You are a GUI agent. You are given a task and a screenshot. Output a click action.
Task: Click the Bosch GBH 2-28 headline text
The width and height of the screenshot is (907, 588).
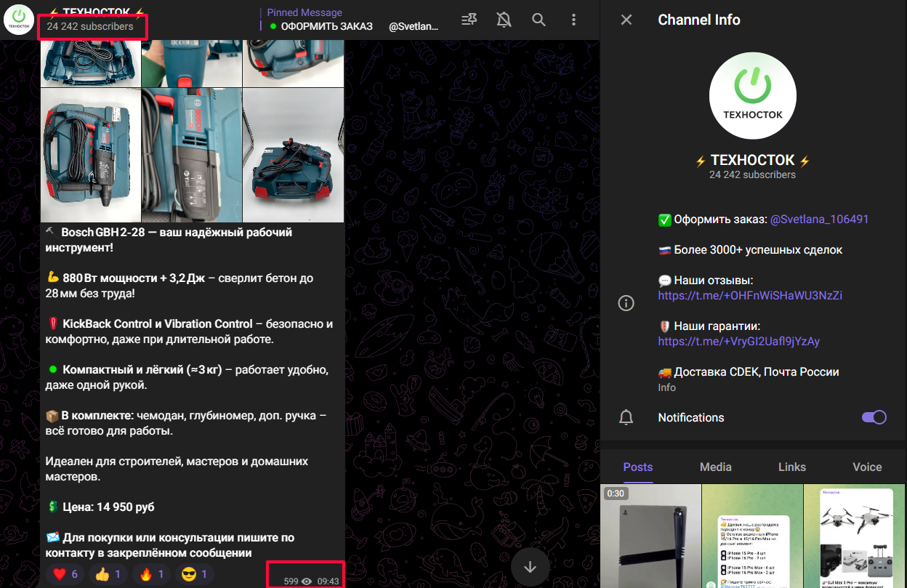point(169,240)
